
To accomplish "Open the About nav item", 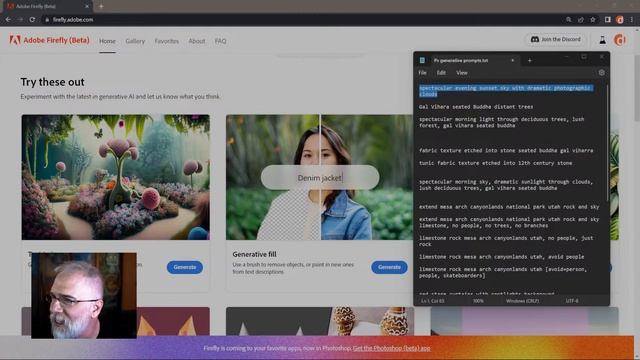I will [x=197, y=41].
